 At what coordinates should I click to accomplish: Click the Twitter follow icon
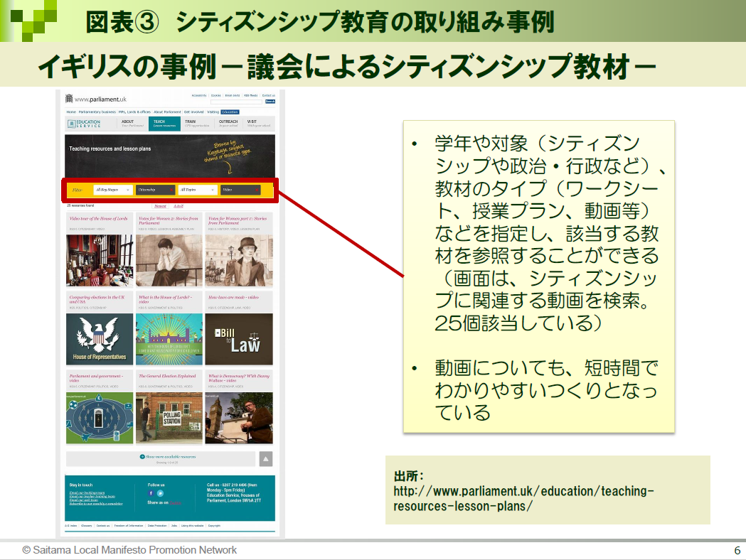(160, 492)
